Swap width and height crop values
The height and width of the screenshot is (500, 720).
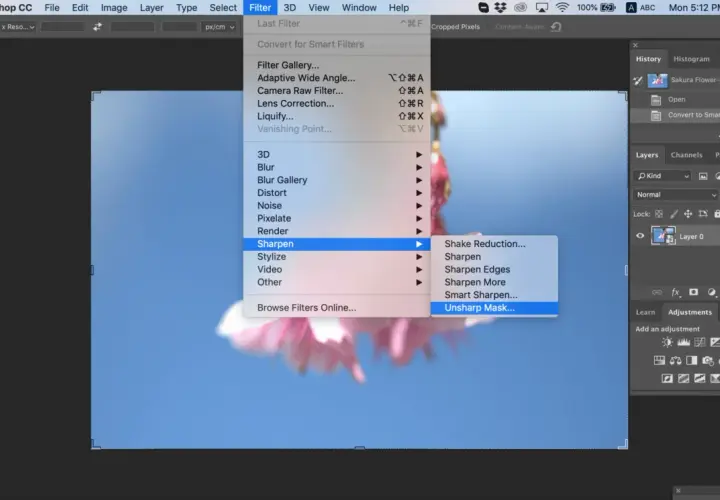click(x=97, y=27)
